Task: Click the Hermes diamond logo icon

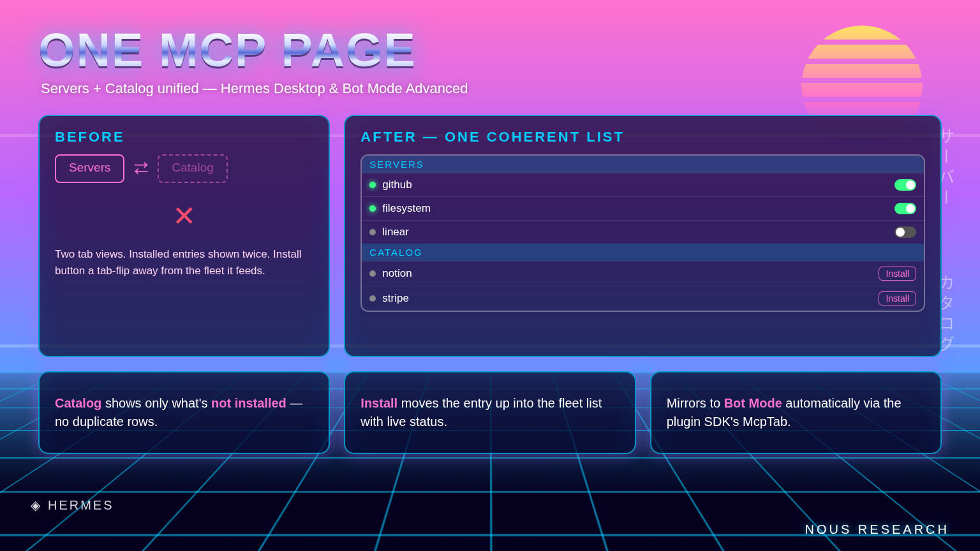Action: point(36,506)
